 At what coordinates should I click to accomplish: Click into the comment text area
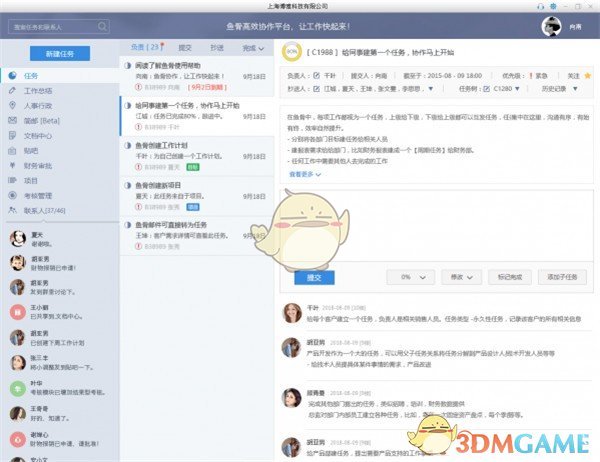437,226
